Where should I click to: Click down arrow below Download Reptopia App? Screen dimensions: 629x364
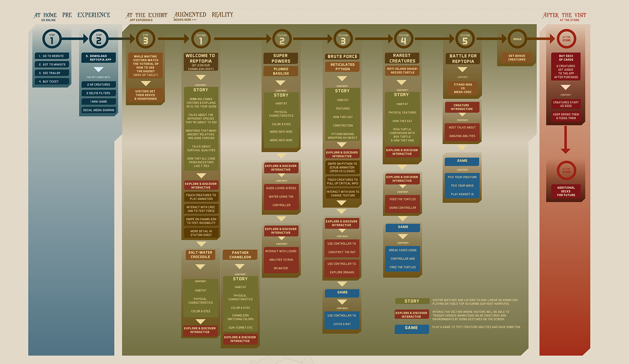[98, 69]
